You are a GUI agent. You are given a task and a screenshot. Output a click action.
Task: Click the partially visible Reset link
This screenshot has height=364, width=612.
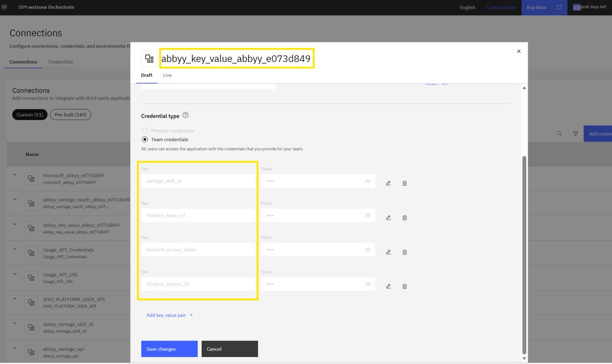click(436, 84)
